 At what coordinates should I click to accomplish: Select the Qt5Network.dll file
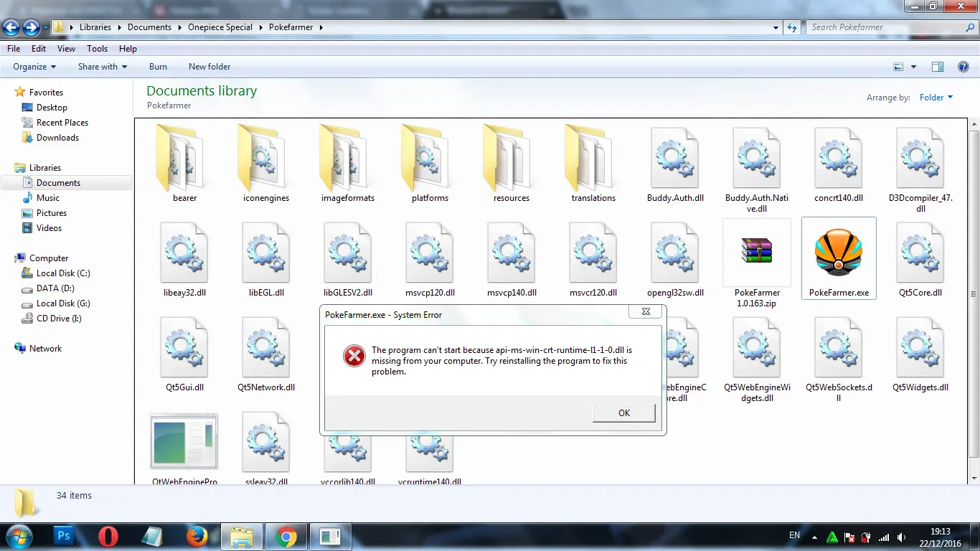coord(266,354)
